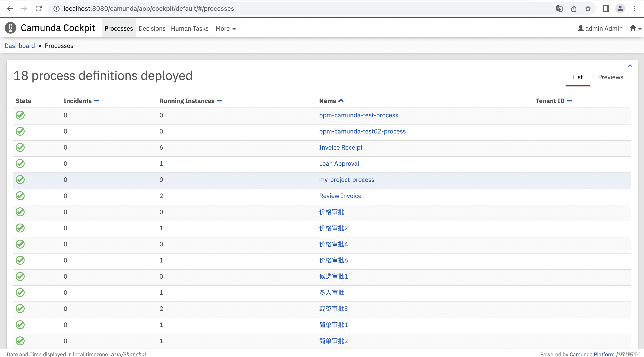Screen dimensions: 644x357
Task: Toggle the Running Instances column sort
Action: tap(219, 100)
